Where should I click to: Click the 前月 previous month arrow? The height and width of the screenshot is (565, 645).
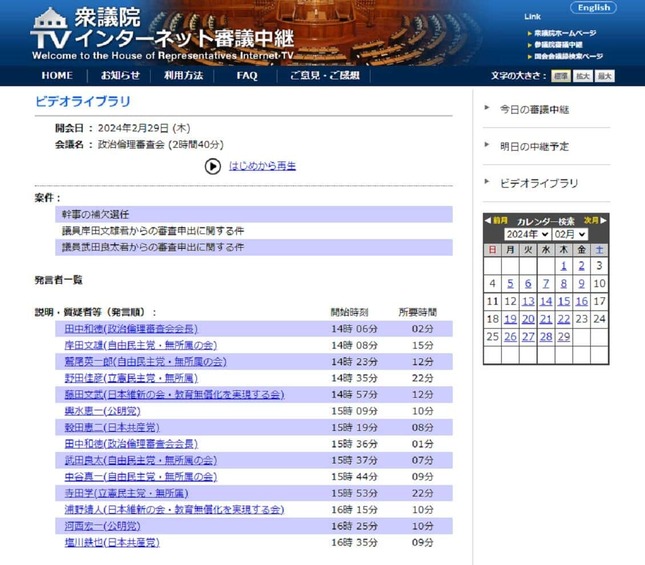click(497, 220)
